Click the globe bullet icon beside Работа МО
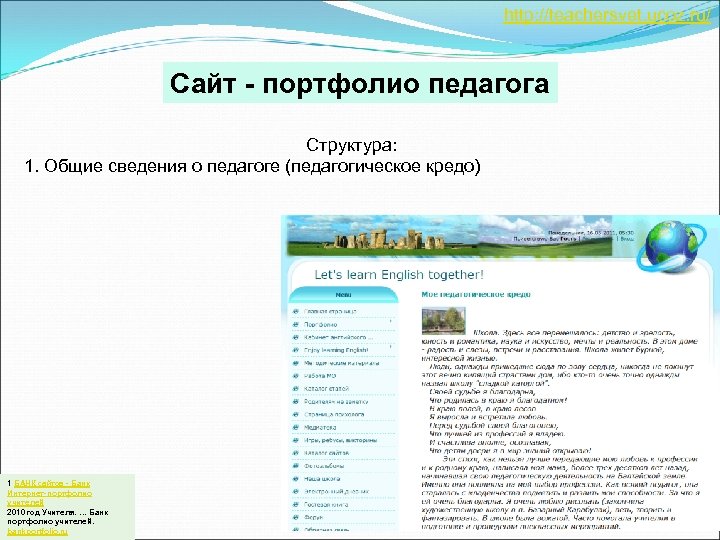720x540 pixels. click(x=296, y=376)
